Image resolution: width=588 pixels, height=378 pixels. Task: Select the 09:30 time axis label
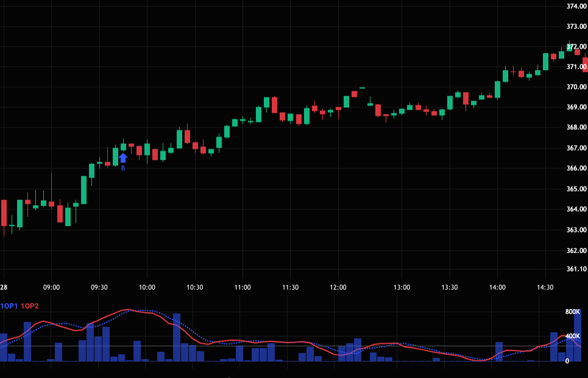pos(99,288)
